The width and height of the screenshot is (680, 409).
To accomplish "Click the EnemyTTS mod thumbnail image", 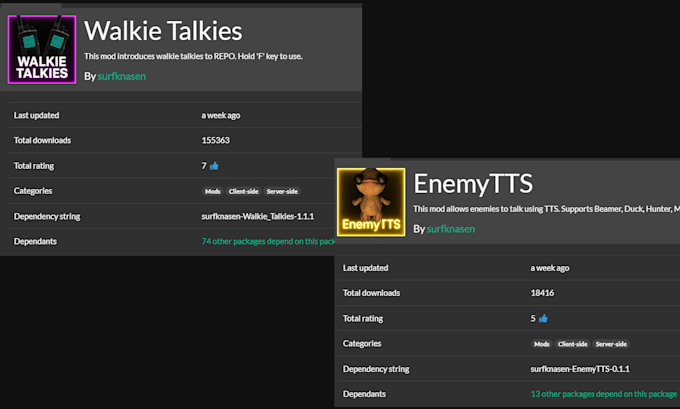I will coord(371,202).
